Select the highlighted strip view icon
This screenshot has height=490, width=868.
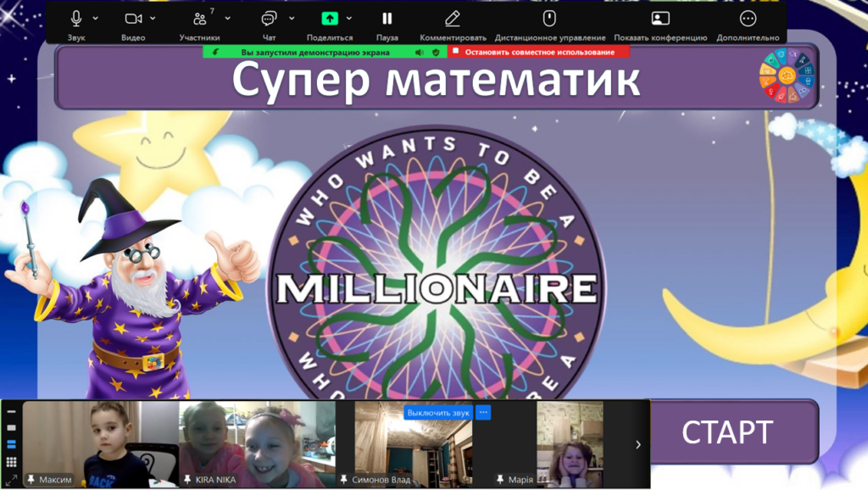11,444
